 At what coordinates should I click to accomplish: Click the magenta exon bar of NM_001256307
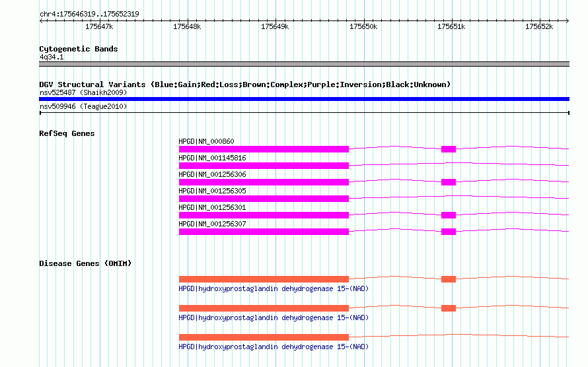pos(264,232)
